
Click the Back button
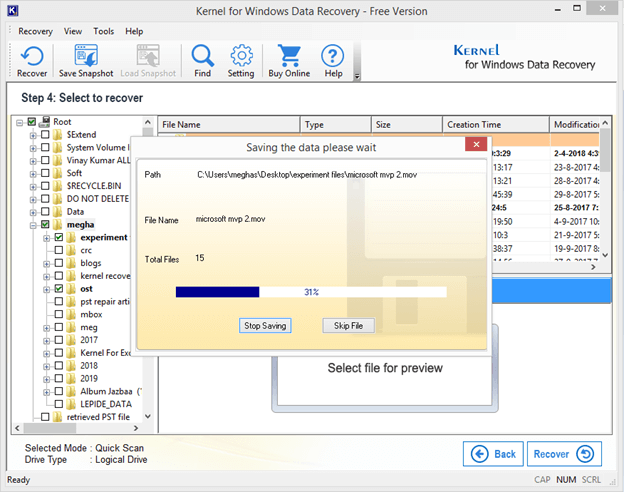click(x=493, y=454)
